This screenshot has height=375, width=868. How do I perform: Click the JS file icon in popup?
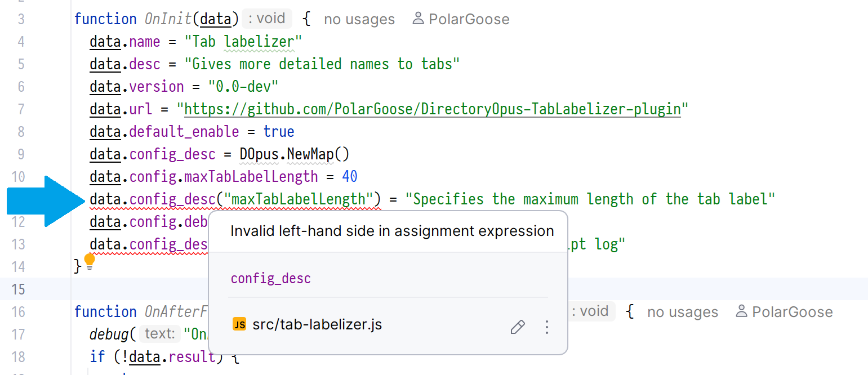[x=239, y=325]
